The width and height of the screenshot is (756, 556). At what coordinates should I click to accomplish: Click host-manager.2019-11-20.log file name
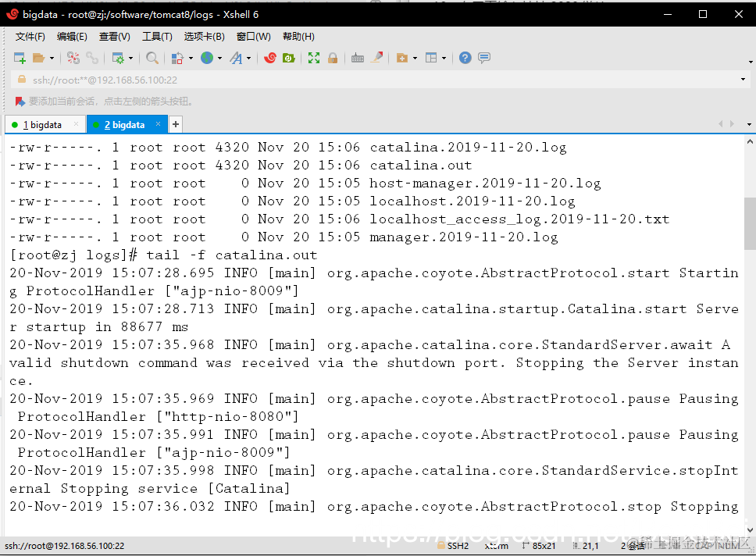(485, 184)
